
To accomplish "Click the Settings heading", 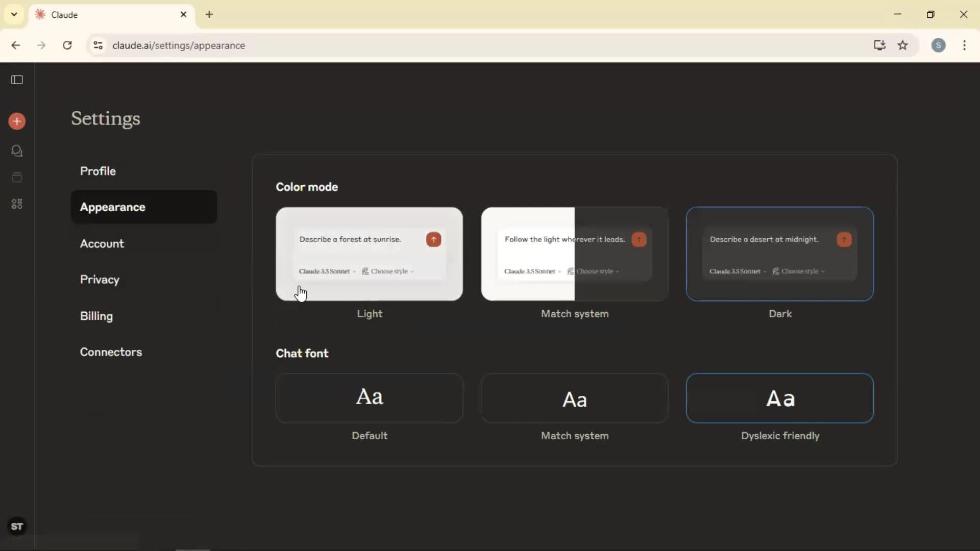I will point(106,119).
